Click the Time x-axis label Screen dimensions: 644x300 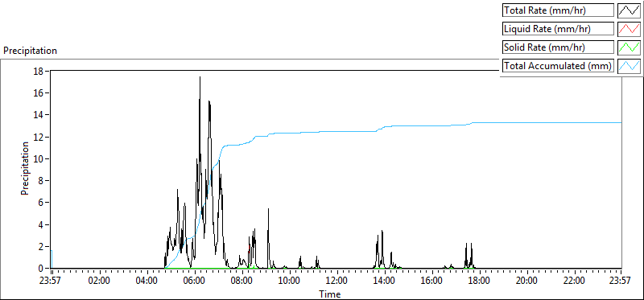[x=330, y=294]
